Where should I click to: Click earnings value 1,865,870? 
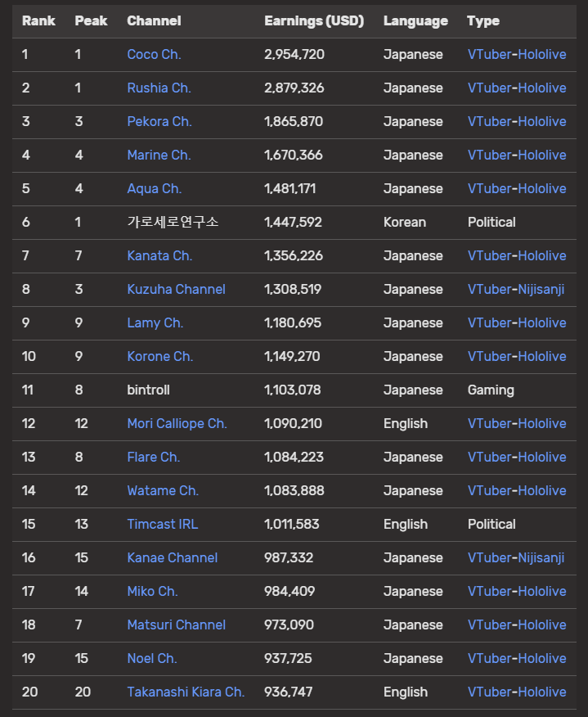coord(294,122)
